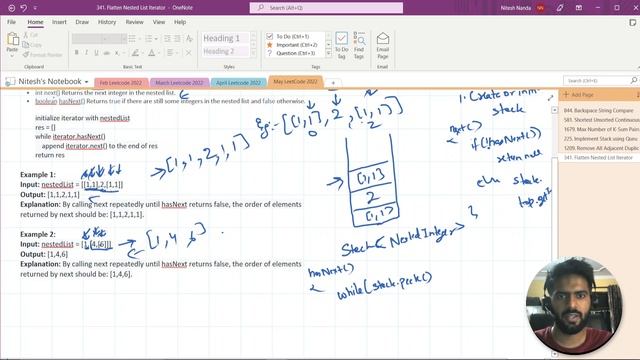This screenshot has width=640, height=360.
Task: Toggle Strikethrough formatting
Action: coord(107,53)
